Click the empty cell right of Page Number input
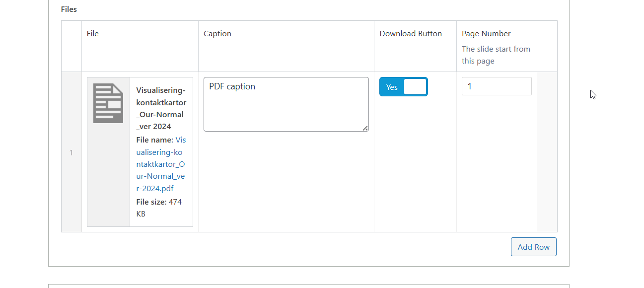Image resolution: width=644 pixels, height=288 pixels. click(x=547, y=152)
